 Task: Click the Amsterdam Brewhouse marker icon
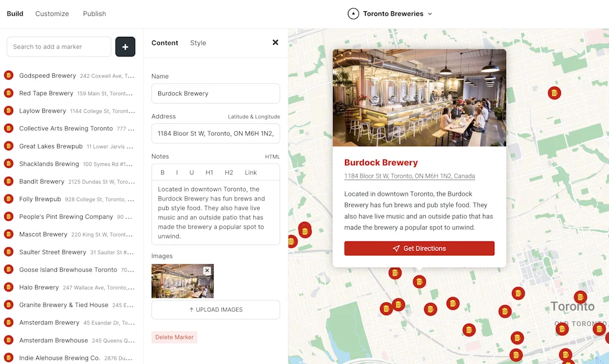coord(8,340)
